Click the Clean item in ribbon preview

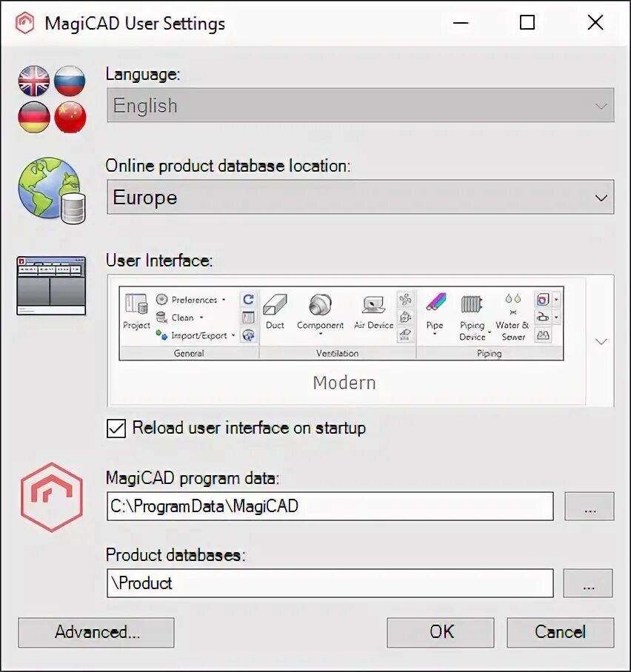click(x=179, y=317)
